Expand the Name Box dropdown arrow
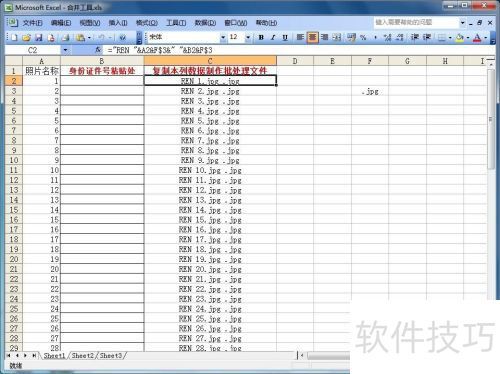The width and height of the screenshot is (500, 374). (x=65, y=50)
